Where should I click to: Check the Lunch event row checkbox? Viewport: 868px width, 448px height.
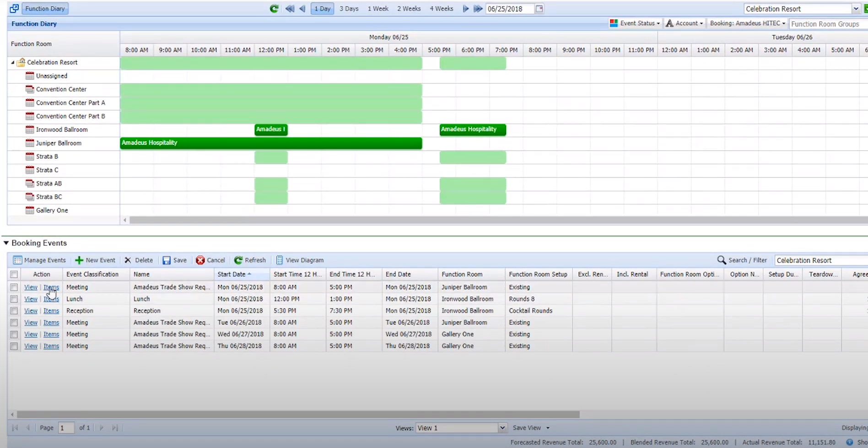[x=14, y=299]
